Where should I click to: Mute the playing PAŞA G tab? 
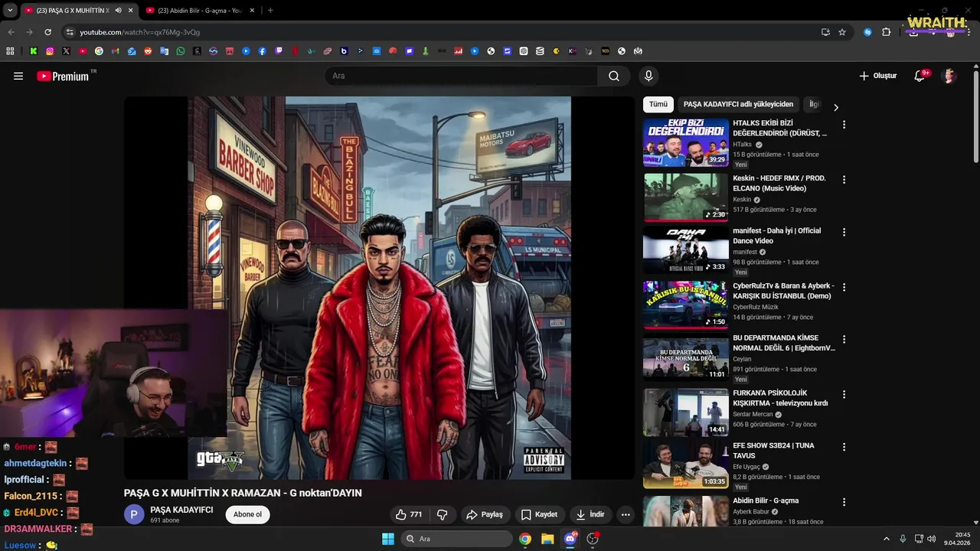pyautogui.click(x=118, y=11)
